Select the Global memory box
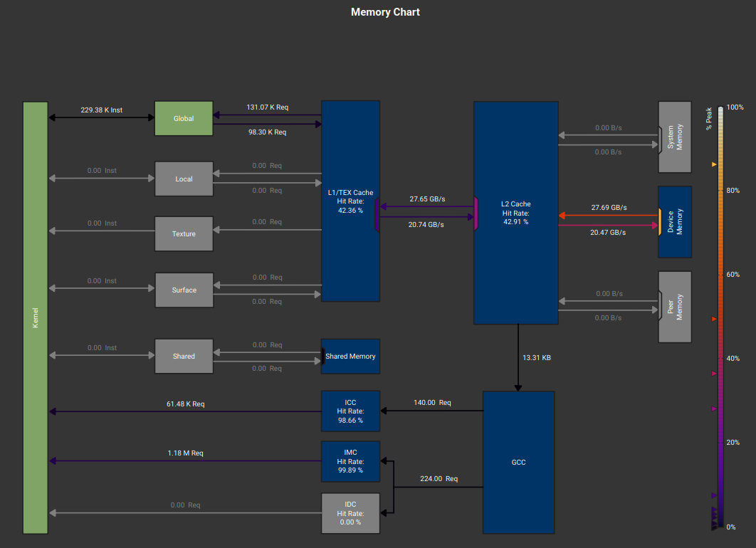This screenshot has height=548, width=756. [x=184, y=118]
